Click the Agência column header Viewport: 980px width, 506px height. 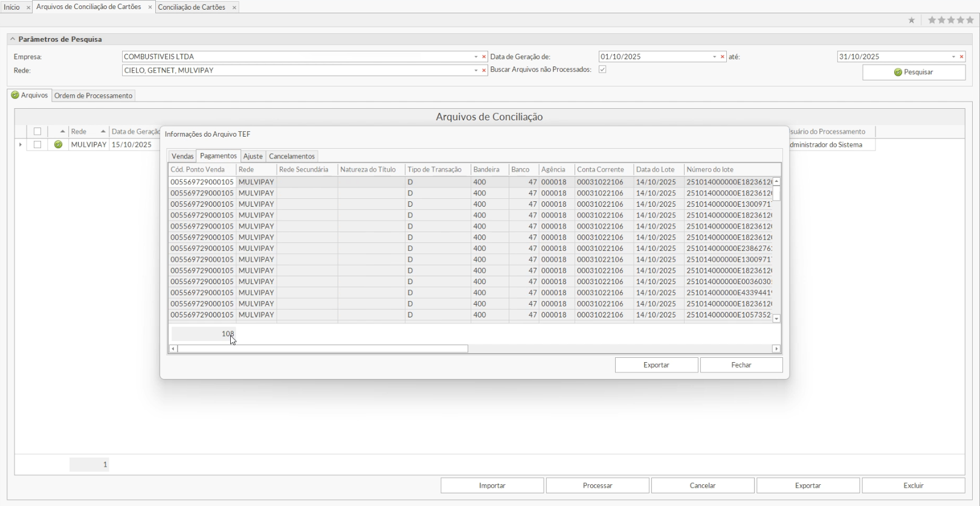point(556,170)
